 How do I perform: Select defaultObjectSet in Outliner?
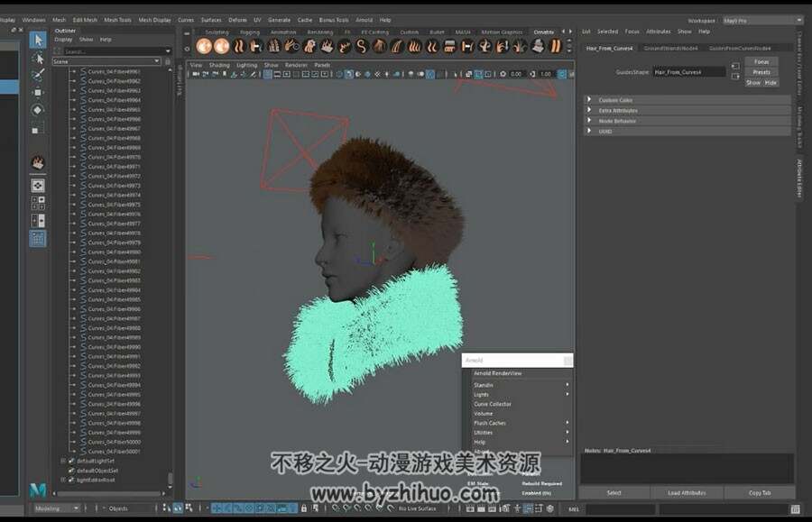coord(97,471)
